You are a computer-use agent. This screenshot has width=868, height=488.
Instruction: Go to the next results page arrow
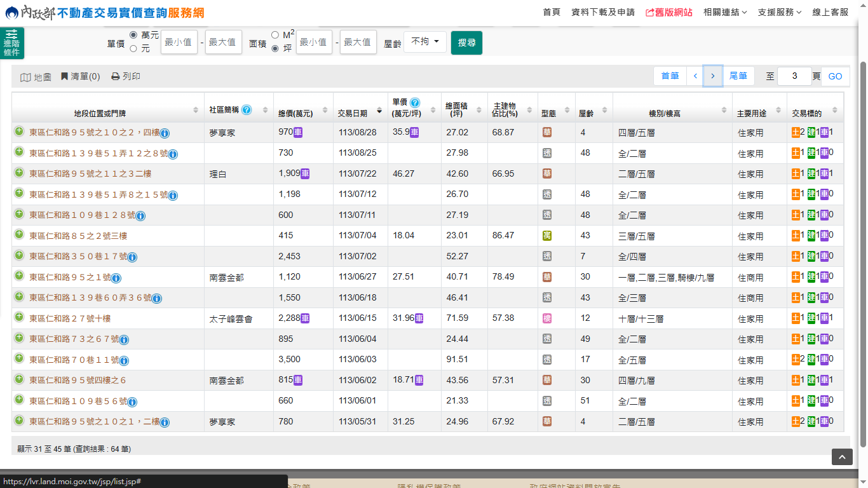tap(713, 76)
